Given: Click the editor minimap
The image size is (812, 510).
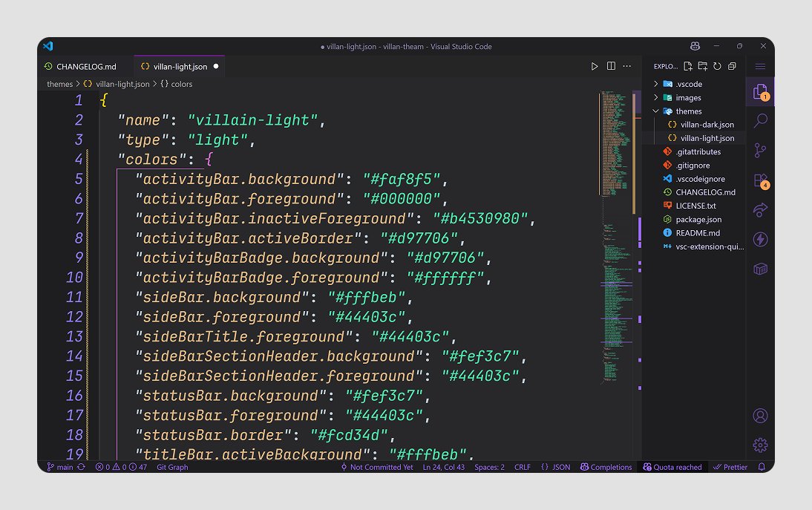Looking at the screenshot, I should [x=616, y=238].
